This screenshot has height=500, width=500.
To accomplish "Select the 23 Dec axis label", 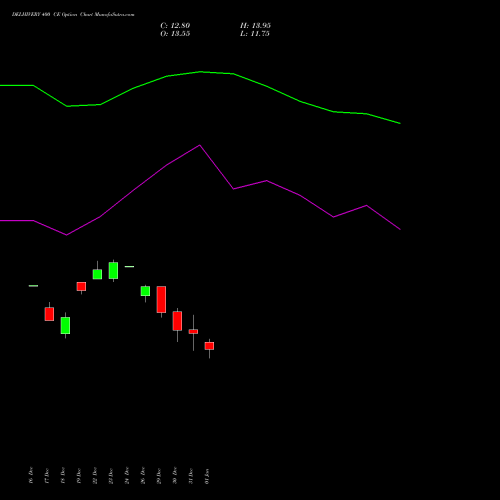I will tap(111, 475).
